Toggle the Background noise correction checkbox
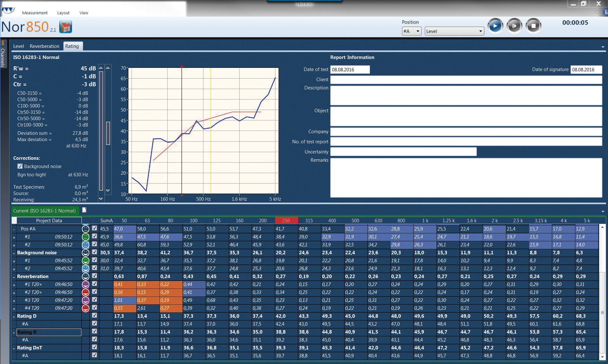Image resolution: width=608 pixels, height=364 pixels. coord(20,166)
